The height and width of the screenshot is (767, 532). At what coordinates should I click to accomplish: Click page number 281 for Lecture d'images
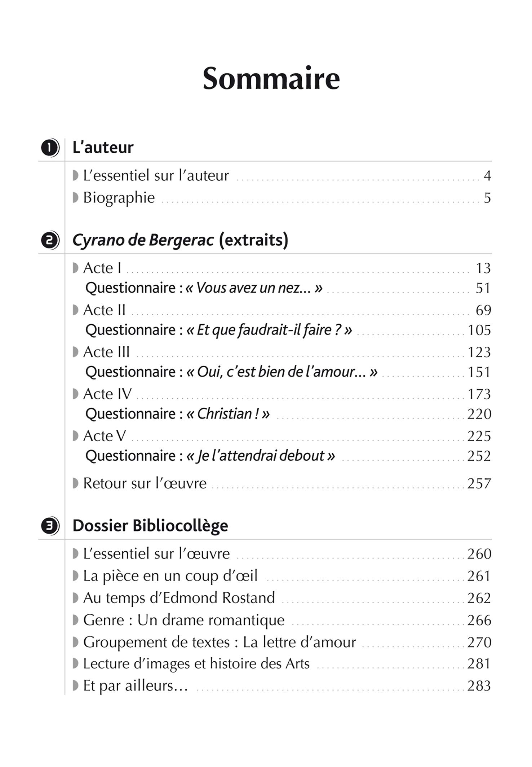479,664
